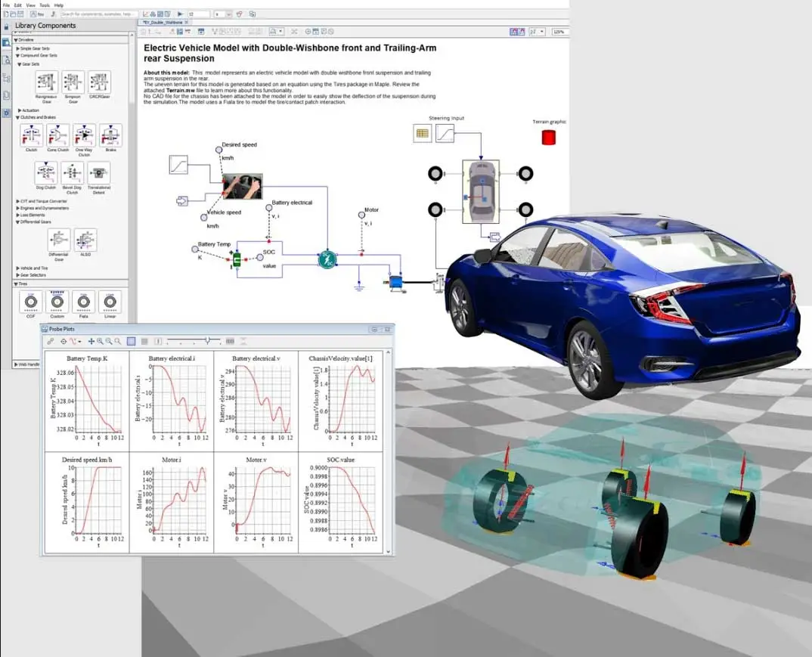Open the Library Components sidebar tab icon
The image size is (812, 657).
(x=6, y=43)
